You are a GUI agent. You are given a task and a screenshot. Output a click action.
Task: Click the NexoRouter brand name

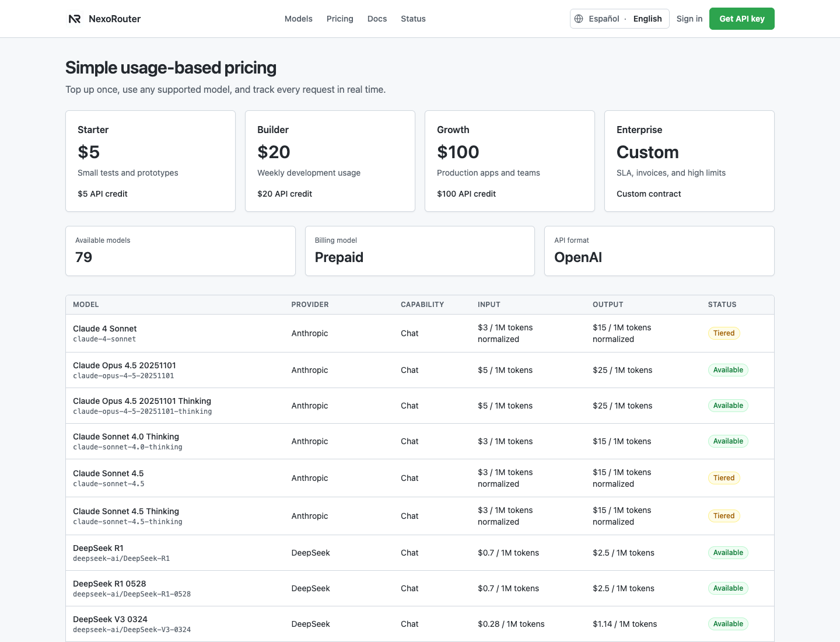tap(115, 19)
